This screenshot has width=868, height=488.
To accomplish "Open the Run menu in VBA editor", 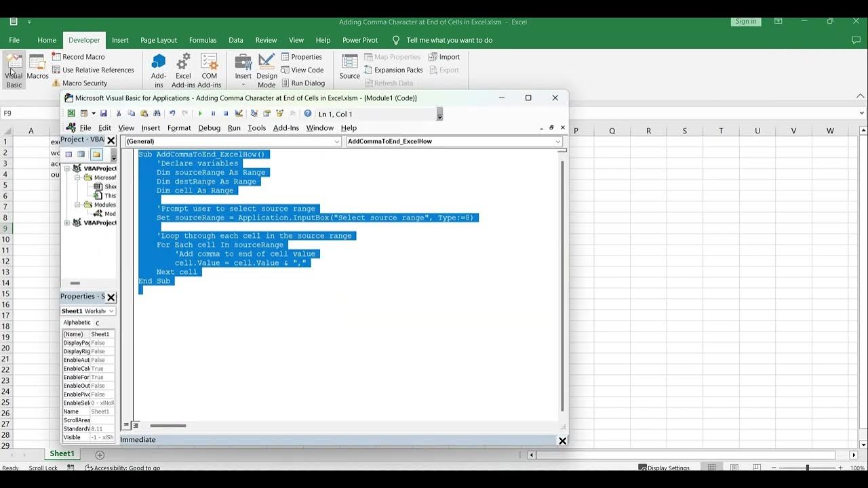I will [x=234, y=127].
